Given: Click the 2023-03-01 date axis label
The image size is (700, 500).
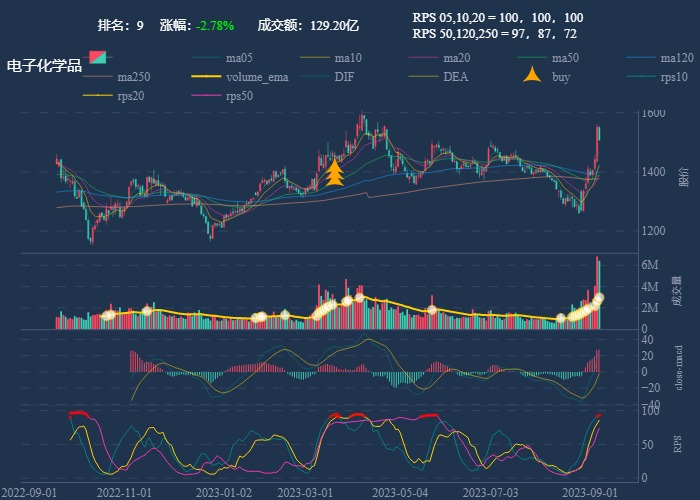Looking at the screenshot, I should click(305, 492).
